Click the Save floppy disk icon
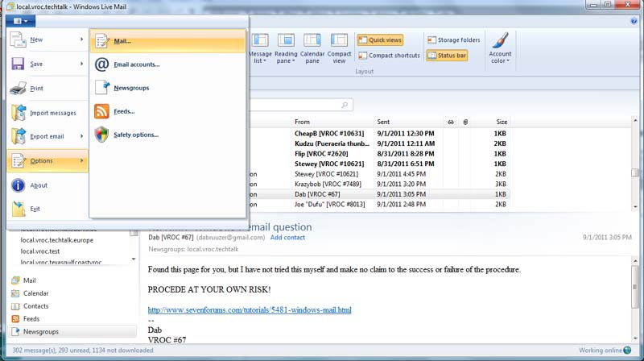 point(18,64)
